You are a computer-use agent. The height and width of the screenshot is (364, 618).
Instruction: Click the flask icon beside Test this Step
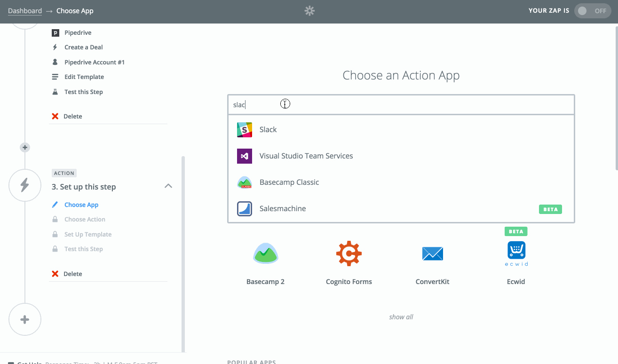click(x=55, y=92)
